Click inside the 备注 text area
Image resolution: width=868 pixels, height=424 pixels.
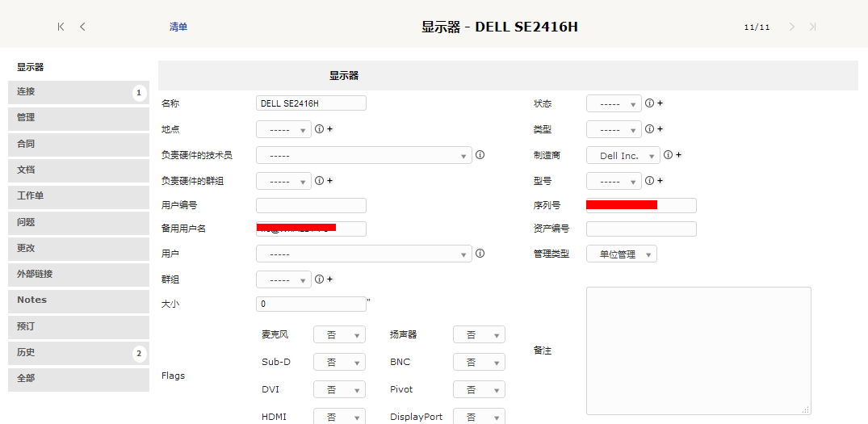click(698, 351)
